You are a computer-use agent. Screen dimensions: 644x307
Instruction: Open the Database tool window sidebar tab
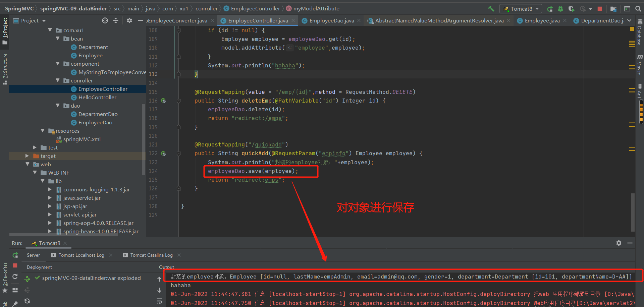(x=640, y=33)
